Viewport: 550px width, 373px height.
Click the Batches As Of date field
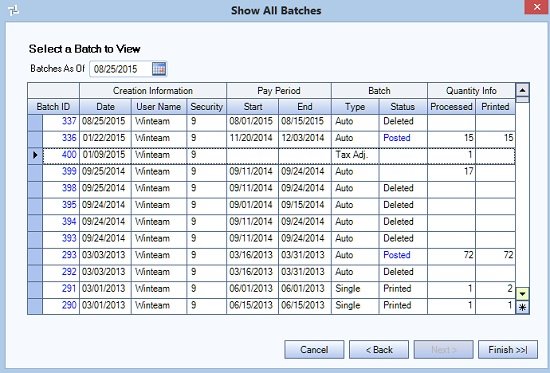[121, 69]
